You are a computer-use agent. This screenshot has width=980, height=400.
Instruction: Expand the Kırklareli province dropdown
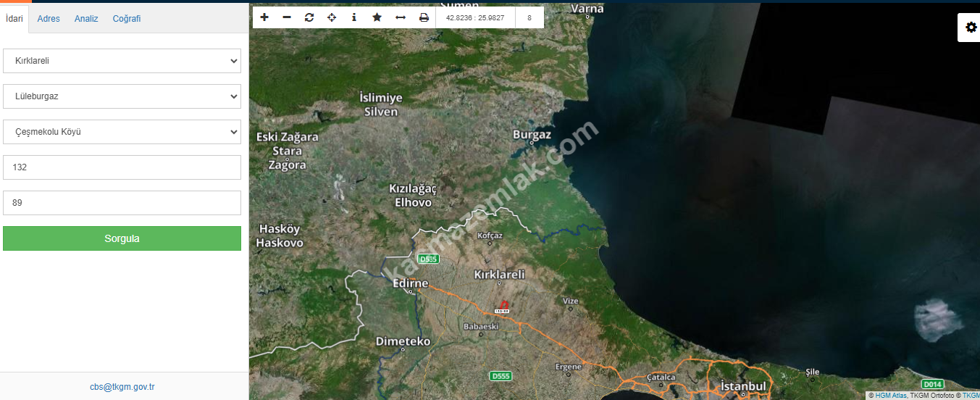pos(122,61)
